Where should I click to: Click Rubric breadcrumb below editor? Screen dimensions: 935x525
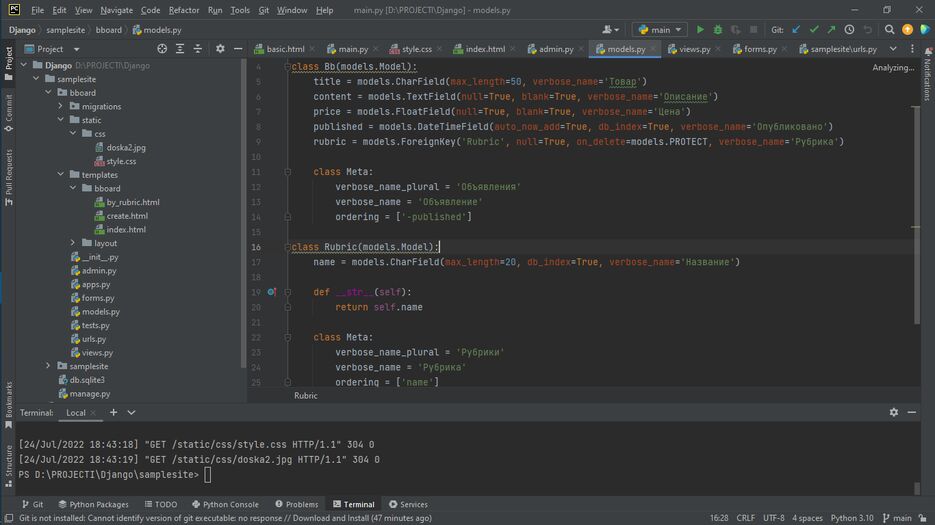pos(305,396)
